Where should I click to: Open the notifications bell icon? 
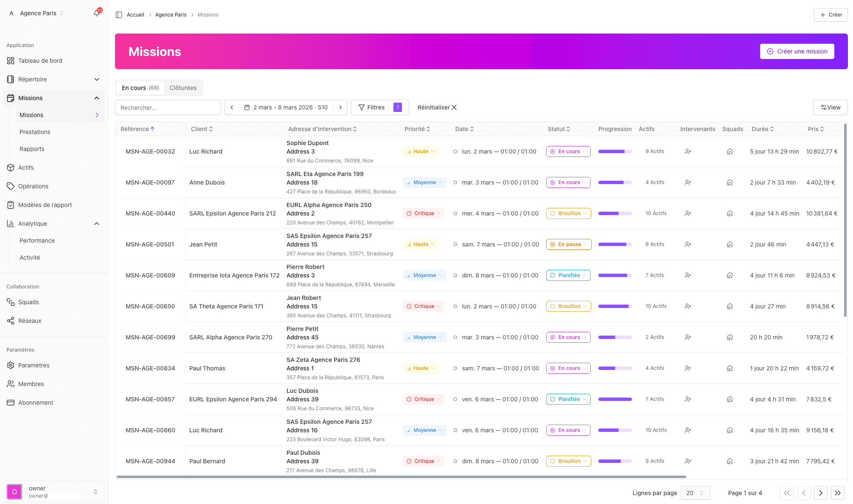(96, 13)
